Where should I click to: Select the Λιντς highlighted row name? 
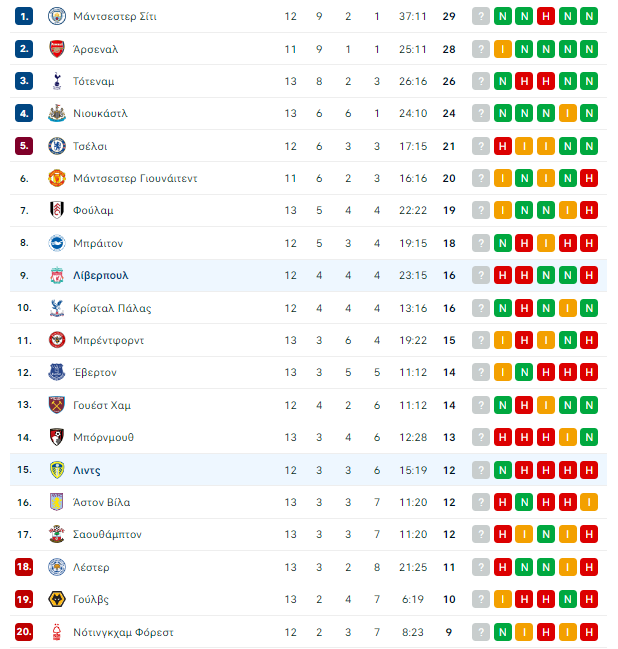(87, 470)
